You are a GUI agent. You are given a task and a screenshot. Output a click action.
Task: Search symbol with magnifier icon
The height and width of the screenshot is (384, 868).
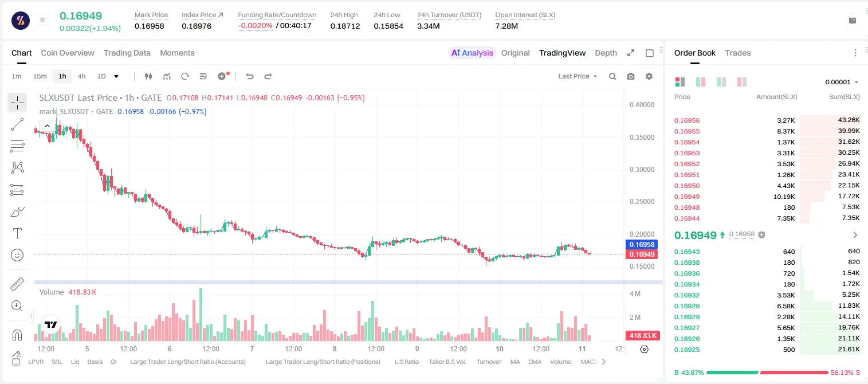click(x=612, y=76)
